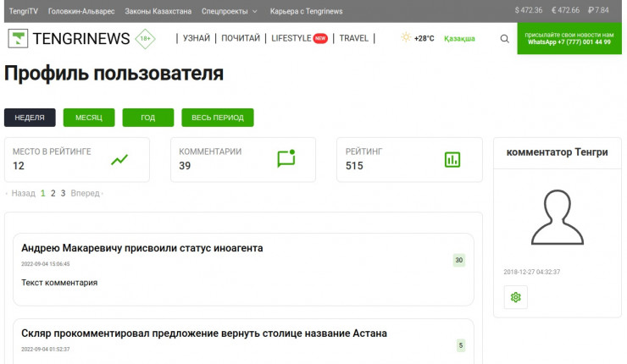Open article about Андрей Макаревич иноагент

pyautogui.click(x=142, y=248)
